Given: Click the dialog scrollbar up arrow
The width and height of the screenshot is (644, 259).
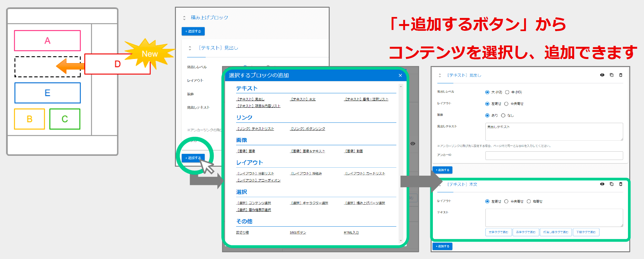Looking at the screenshot, I should click(400, 87).
